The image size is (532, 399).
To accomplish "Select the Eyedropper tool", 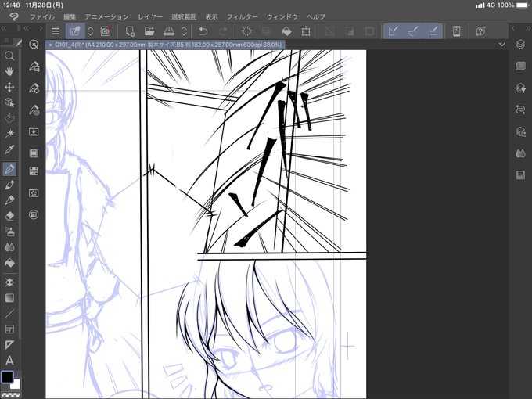I will point(9,149).
